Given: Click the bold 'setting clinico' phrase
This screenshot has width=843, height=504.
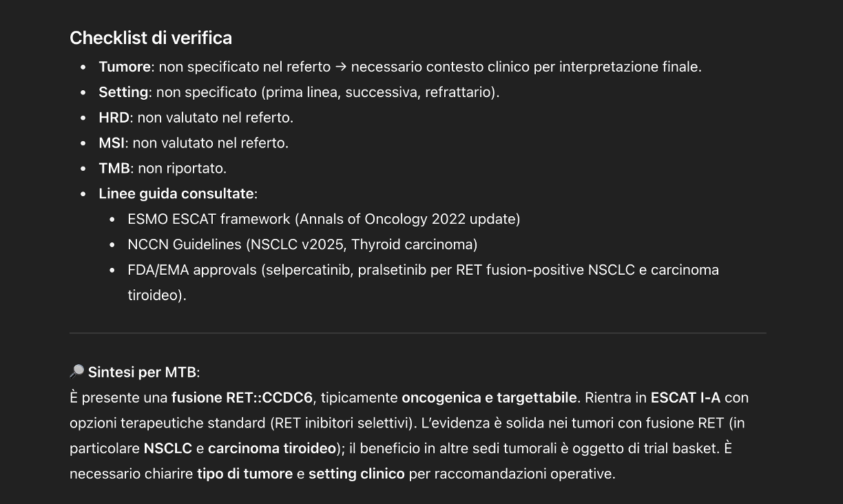Looking at the screenshot, I should [x=357, y=474].
